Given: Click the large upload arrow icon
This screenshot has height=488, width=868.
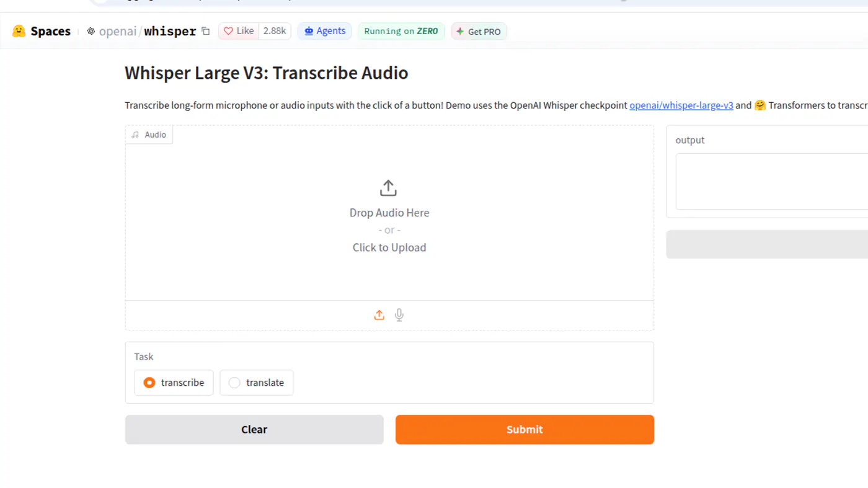Looking at the screenshot, I should 388,188.
